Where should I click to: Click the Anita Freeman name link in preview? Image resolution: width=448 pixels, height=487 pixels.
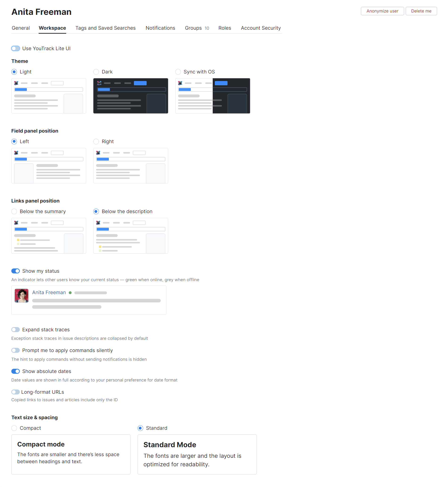(49, 292)
